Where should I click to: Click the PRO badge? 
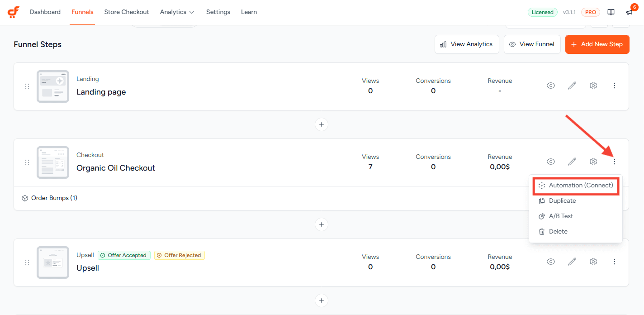(591, 12)
